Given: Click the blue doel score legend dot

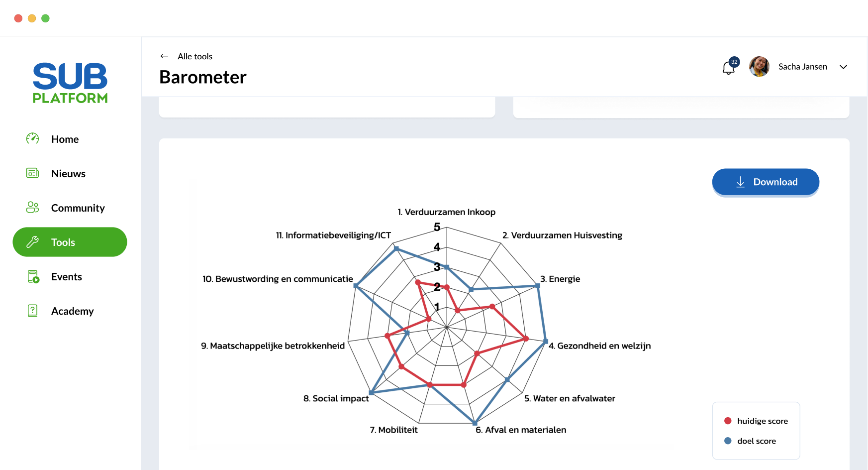Looking at the screenshot, I should (728, 441).
